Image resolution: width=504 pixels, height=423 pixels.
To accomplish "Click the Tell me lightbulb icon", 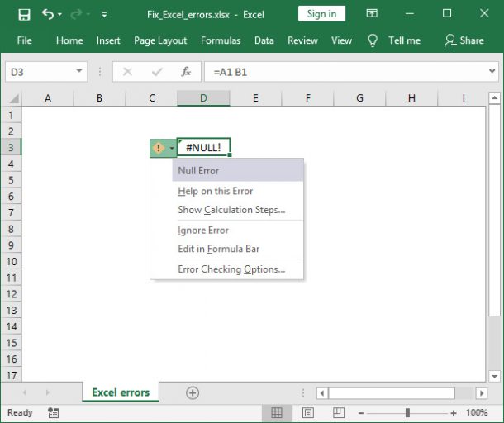I will 373,40.
